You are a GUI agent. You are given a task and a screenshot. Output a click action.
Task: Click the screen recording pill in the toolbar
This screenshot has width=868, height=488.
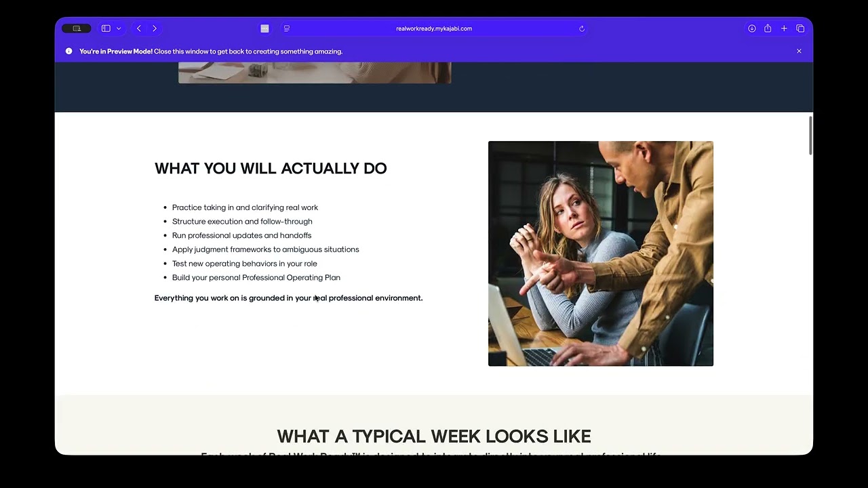point(76,28)
